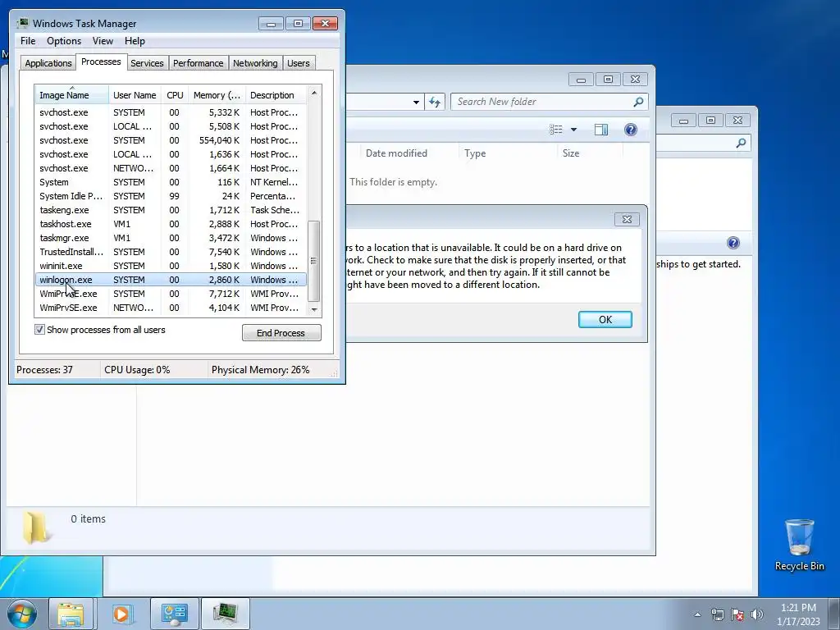Sort processes by User Name column

tap(135, 95)
